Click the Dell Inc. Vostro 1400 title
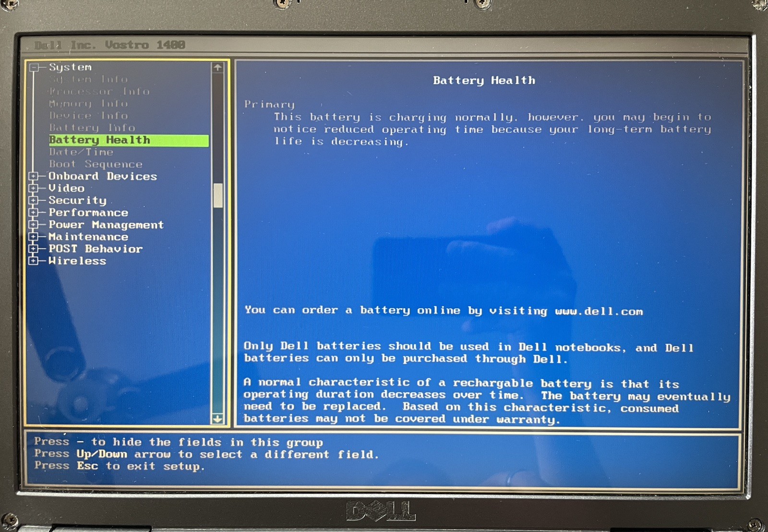The image size is (768, 532). (110, 45)
